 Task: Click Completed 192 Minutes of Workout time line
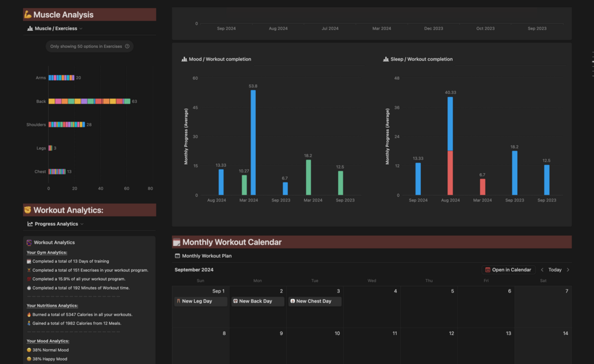81,288
